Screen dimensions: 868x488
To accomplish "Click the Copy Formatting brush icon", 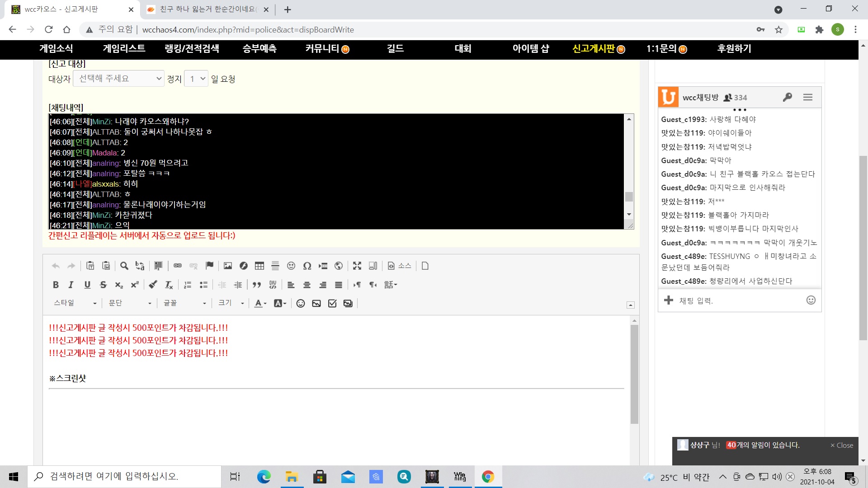I will click(153, 285).
